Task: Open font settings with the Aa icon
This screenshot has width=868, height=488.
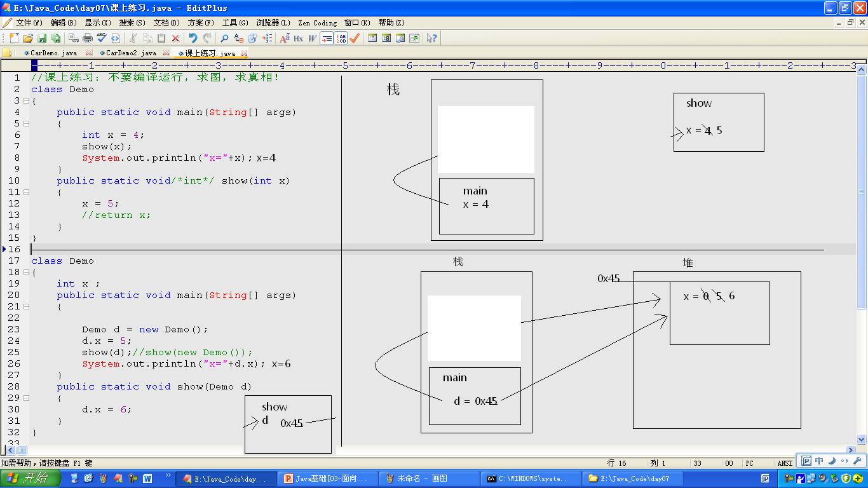Action: tap(285, 38)
